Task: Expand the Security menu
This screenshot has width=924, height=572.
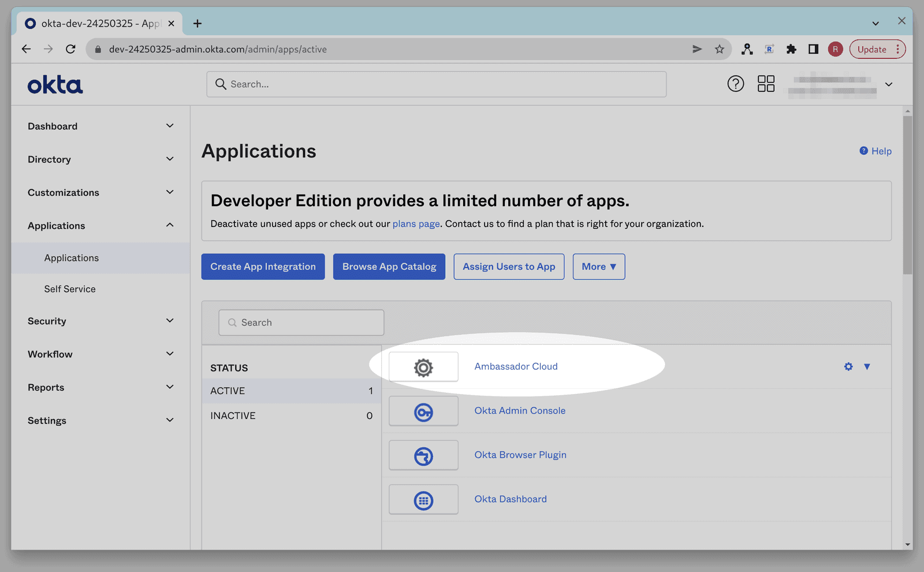Action: [x=100, y=321]
